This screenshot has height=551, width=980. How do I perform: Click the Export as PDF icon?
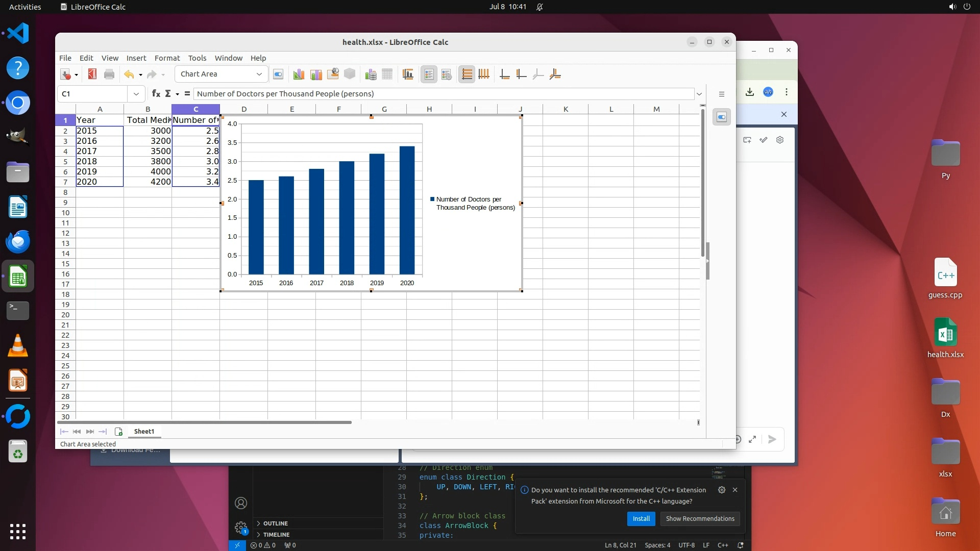(92, 74)
